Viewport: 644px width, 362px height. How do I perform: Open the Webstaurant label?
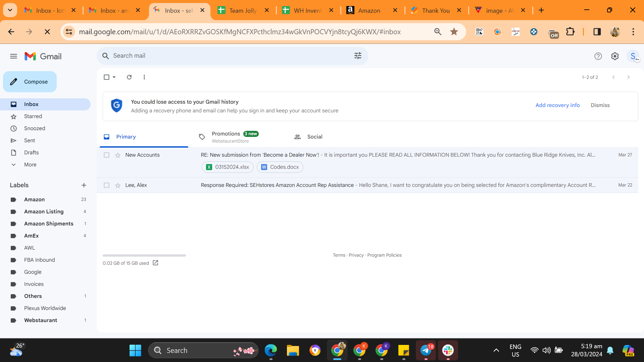(x=45, y=320)
